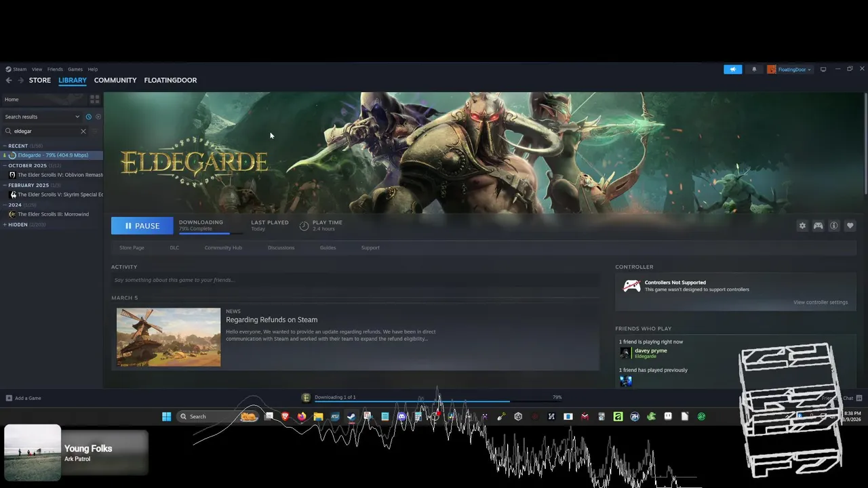Open View controller settings link
The image size is (868, 488).
tap(821, 302)
